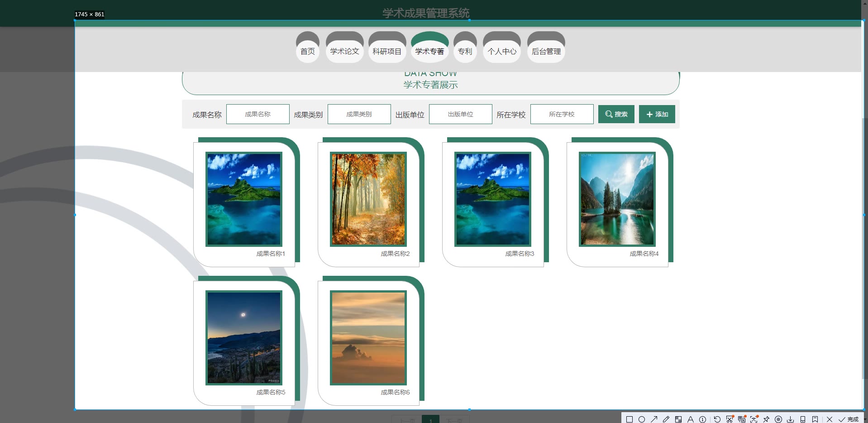Click the 成果名称3 caption text
The height and width of the screenshot is (423, 868).
point(520,254)
